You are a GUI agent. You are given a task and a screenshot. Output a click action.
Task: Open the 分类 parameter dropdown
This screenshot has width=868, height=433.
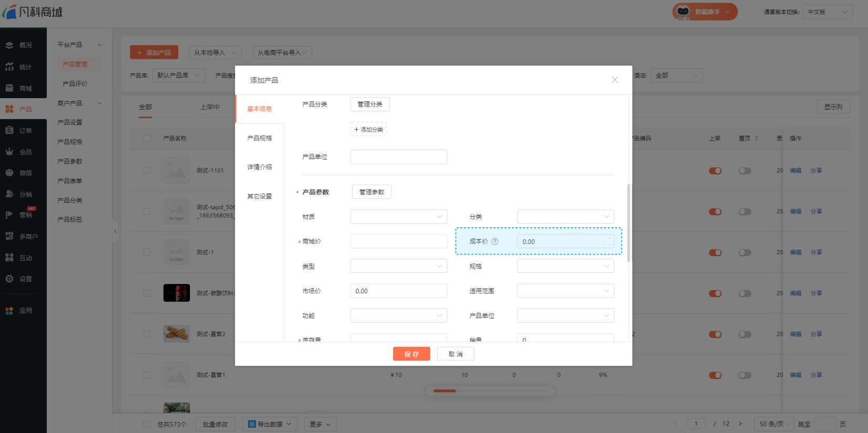pos(565,217)
